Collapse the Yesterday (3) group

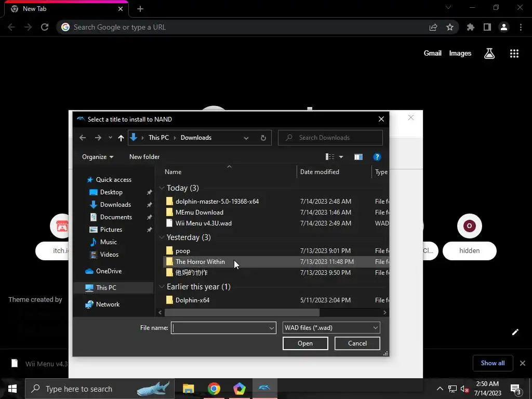point(162,237)
